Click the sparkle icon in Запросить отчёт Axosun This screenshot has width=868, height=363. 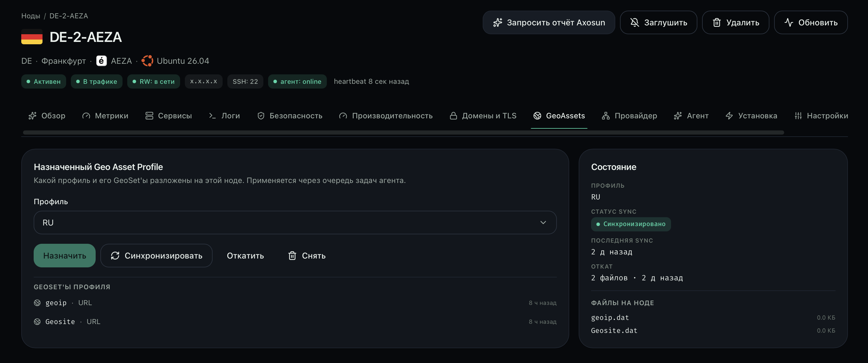pos(497,22)
